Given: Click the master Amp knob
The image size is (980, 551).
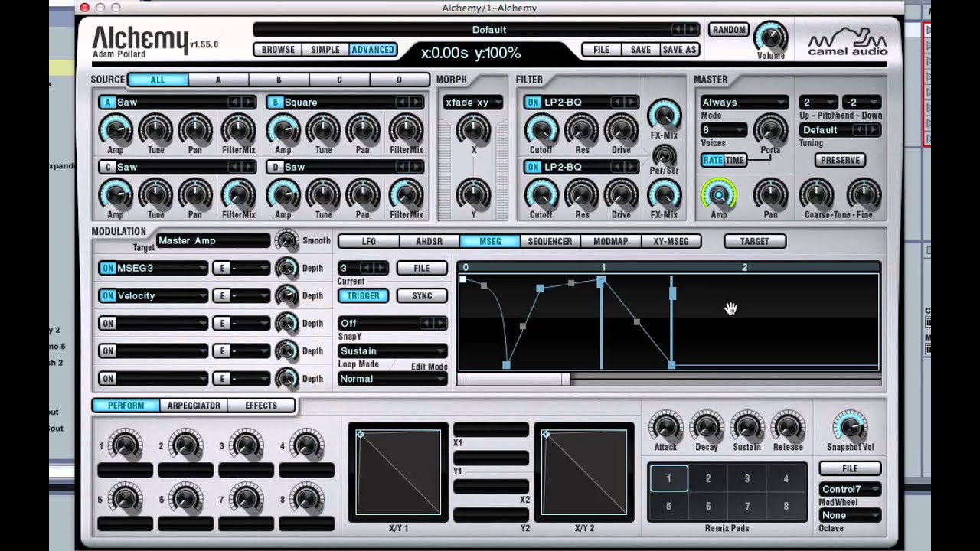Looking at the screenshot, I should [718, 194].
